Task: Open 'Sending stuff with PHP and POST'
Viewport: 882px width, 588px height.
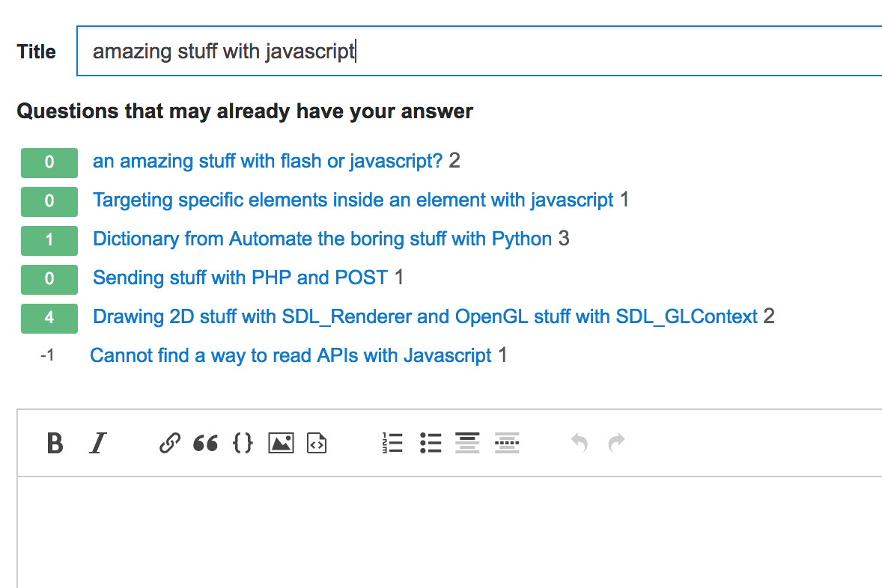Action: (x=239, y=278)
